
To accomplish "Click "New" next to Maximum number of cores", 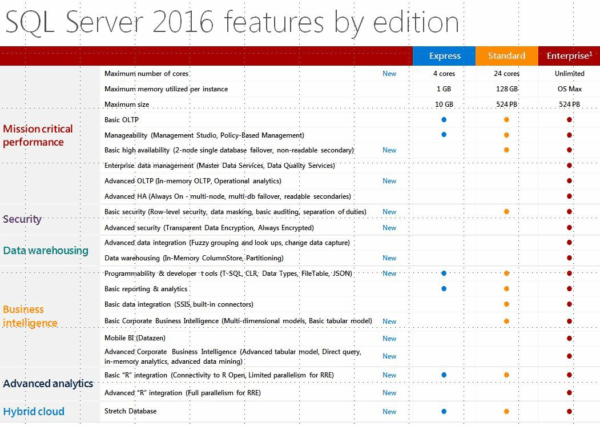I will 390,74.
